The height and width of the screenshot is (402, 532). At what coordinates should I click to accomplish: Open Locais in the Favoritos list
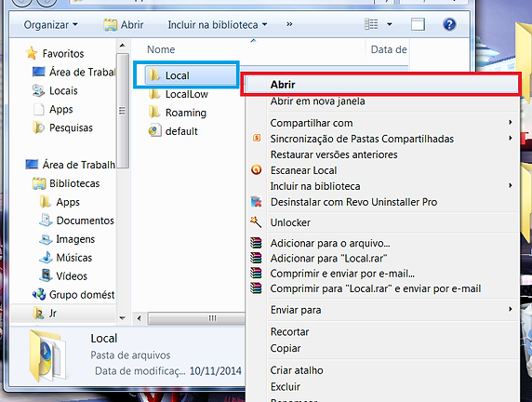(55, 90)
